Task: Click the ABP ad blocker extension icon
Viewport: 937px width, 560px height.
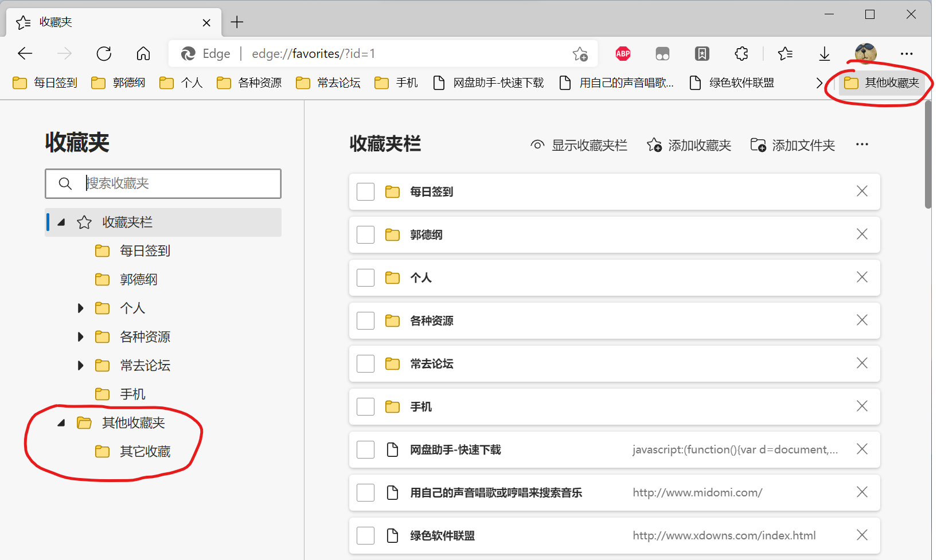Action: (623, 54)
